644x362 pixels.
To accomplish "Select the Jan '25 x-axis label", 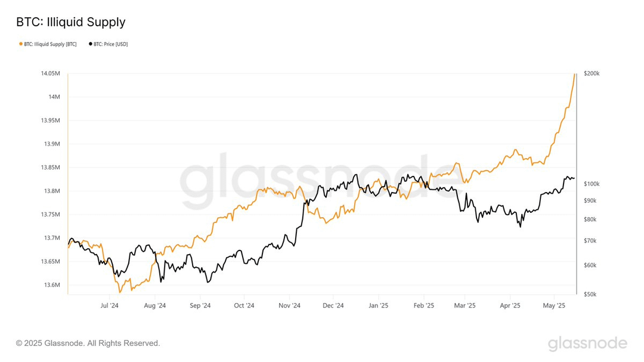I will (378, 306).
